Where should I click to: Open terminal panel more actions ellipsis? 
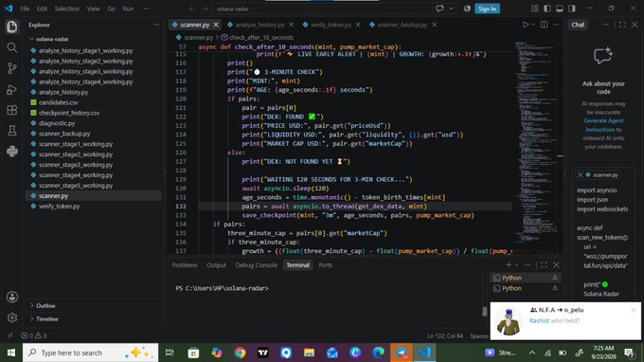point(528,265)
